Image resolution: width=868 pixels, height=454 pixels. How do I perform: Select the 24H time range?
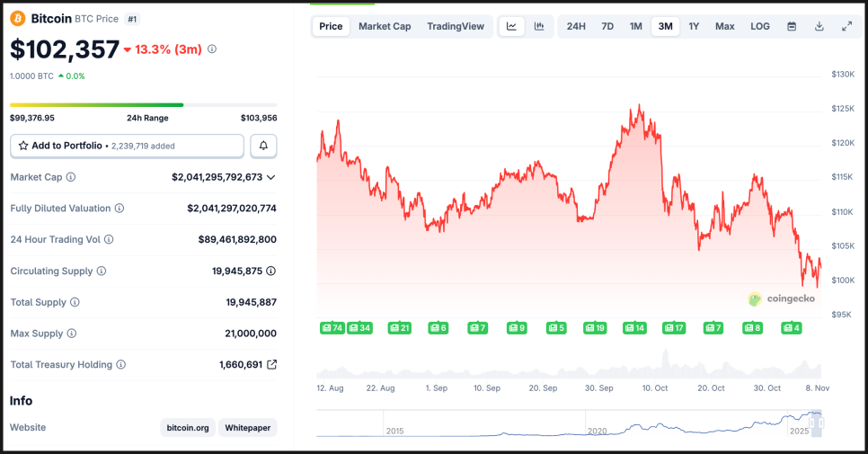coord(576,26)
